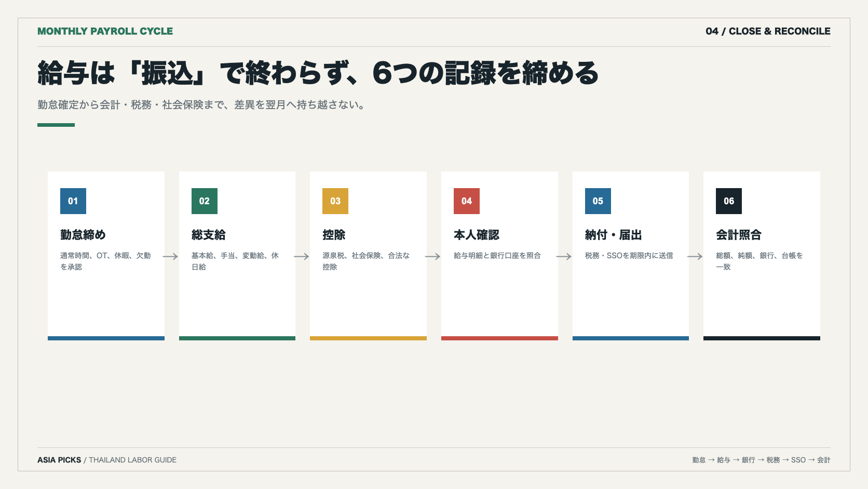Click the ASIA PICKS footer text
The height and width of the screenshot is (489, 868).
59,460
